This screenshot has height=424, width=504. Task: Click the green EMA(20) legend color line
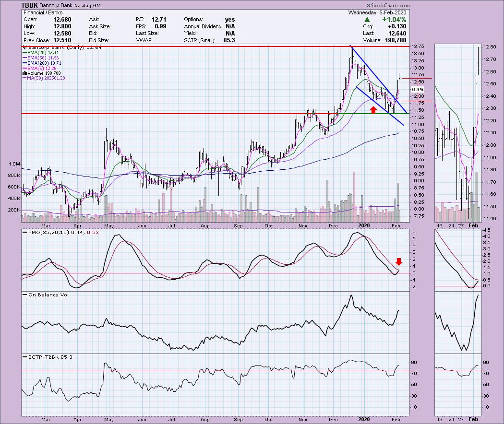[x=24, y=53]
